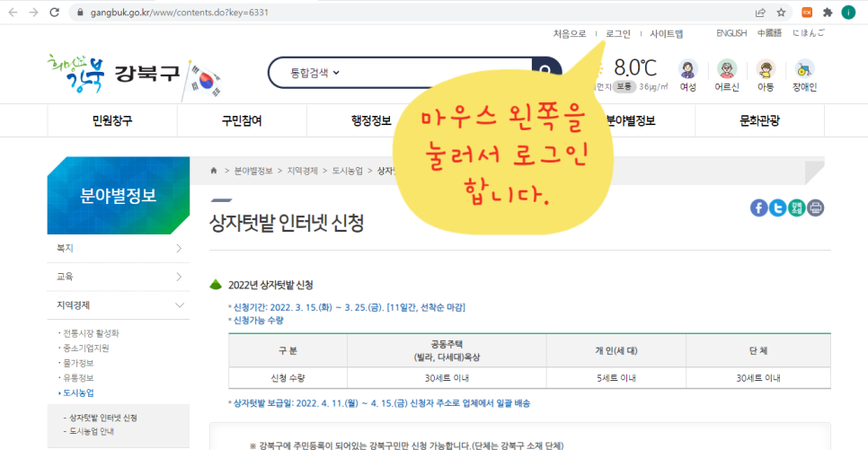Print the page with the printer icon
Viewport: 868px width, 450px height.
coord(815,208)
